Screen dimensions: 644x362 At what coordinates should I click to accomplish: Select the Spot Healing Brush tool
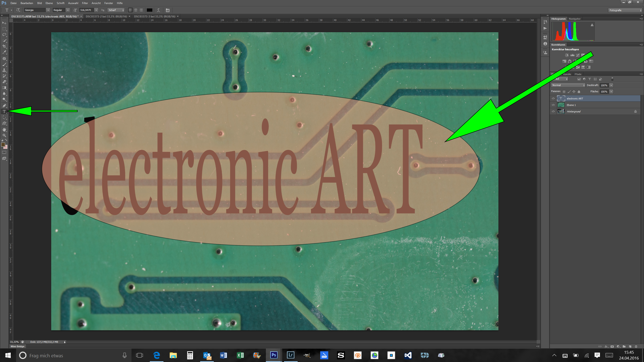pos(4,59)
